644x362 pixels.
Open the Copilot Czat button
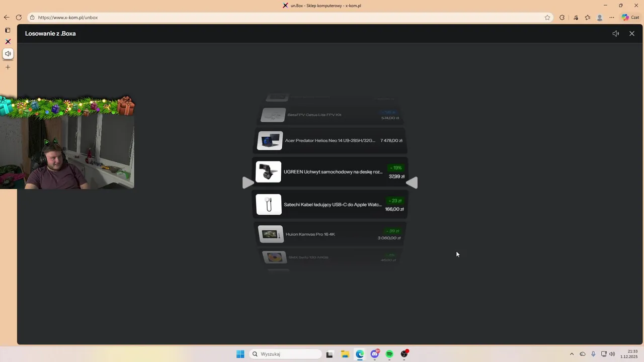pos(630,17)
